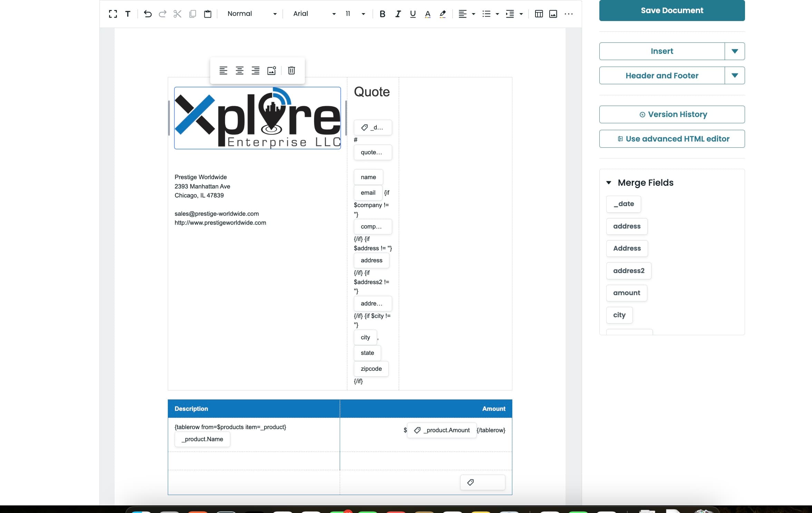The image size is (812, 513).
Task: Collapse the Merge Fields section
Action: pyautogui.click(x=609, y=183)
